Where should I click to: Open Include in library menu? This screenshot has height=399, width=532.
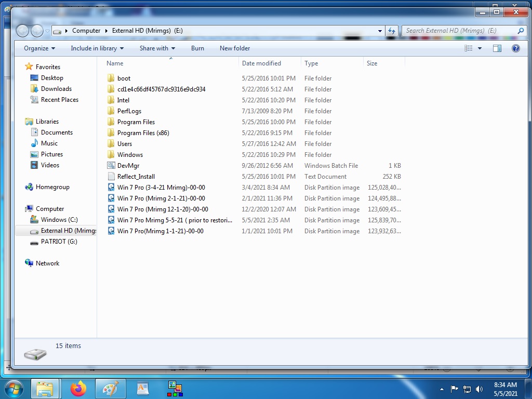pos(97,48)
